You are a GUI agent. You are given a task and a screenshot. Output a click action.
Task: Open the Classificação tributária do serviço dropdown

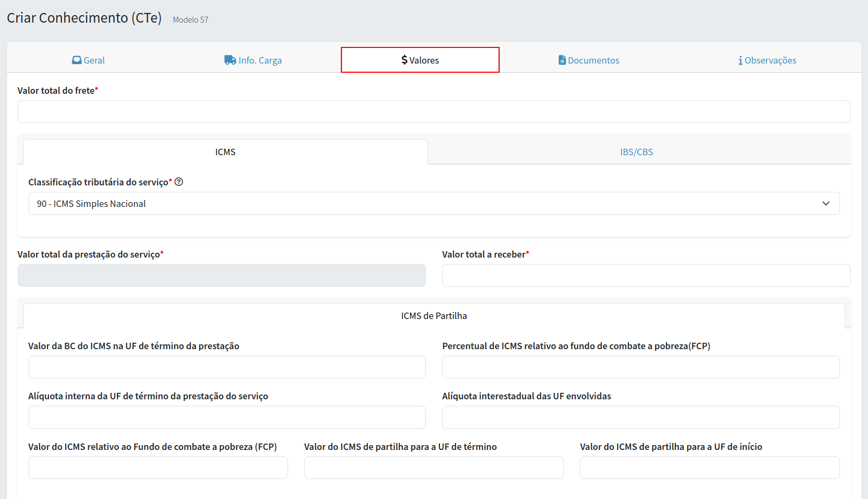tap(425, 204)
